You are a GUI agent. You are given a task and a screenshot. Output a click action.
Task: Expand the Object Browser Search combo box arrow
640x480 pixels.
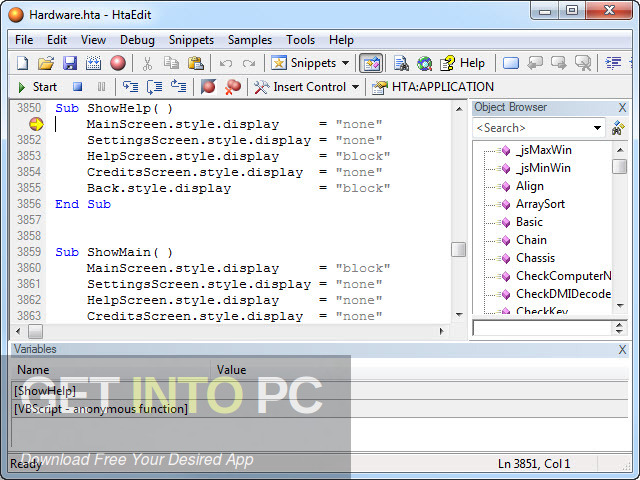click(x=597, y=128)
